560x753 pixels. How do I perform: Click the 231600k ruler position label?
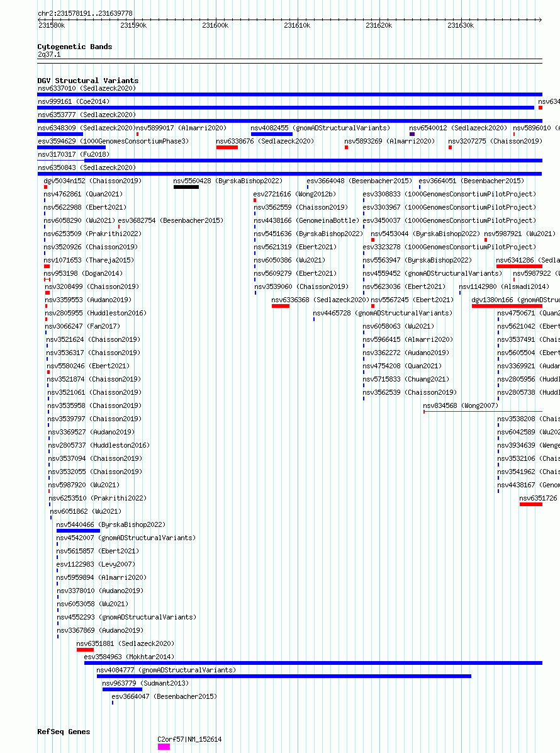tap(215, 25)
